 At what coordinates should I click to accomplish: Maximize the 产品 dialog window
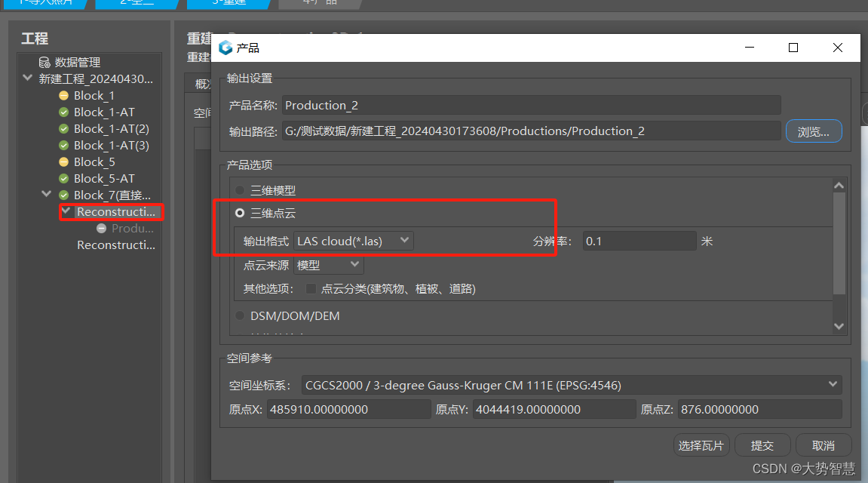pos(793,48)
